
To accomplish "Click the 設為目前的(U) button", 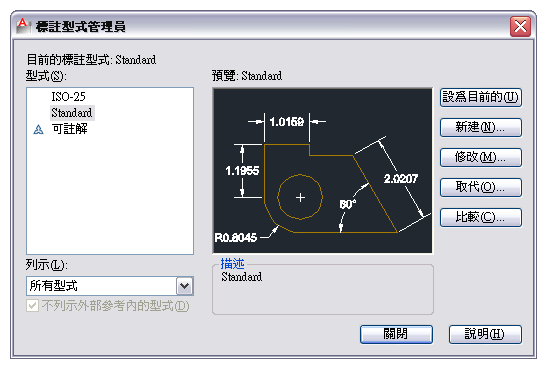I will (481, 97).
